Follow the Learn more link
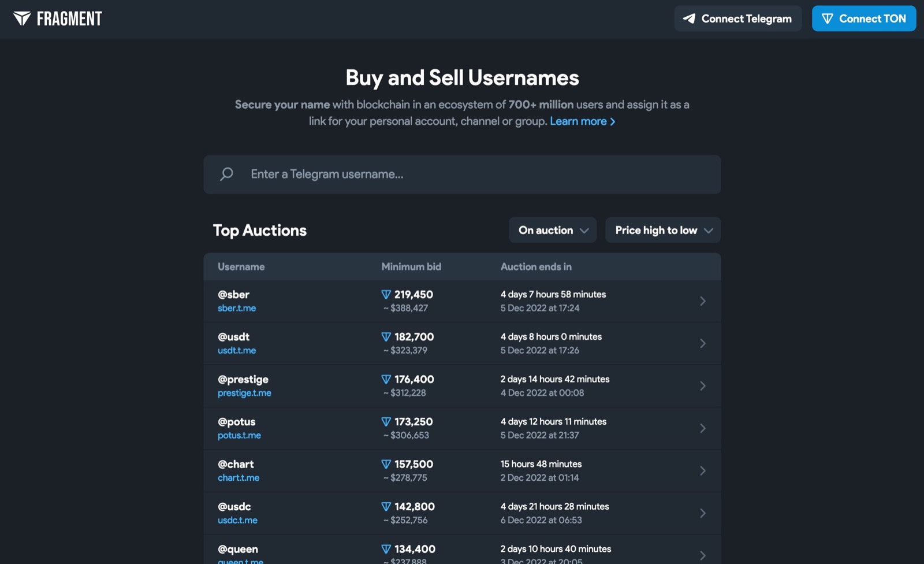Viewport: 924px width, 564px height. [x=582, y=121]
